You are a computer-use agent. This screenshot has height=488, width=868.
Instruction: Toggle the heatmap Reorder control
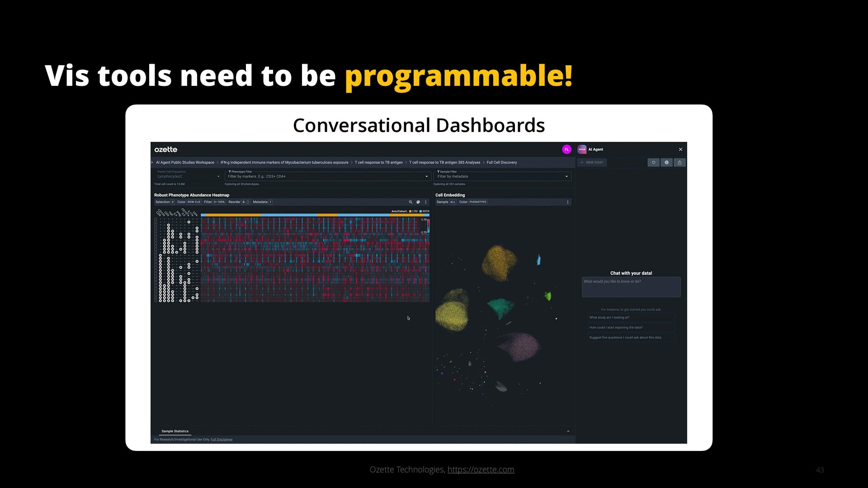click(245, 202)
